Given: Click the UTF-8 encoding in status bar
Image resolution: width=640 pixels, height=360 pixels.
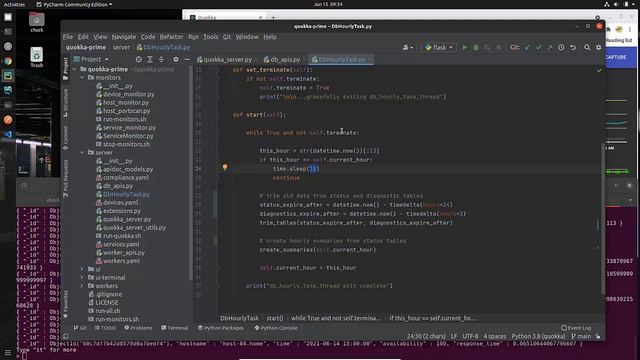Looking at the screenshot, I should click(470, 336).
